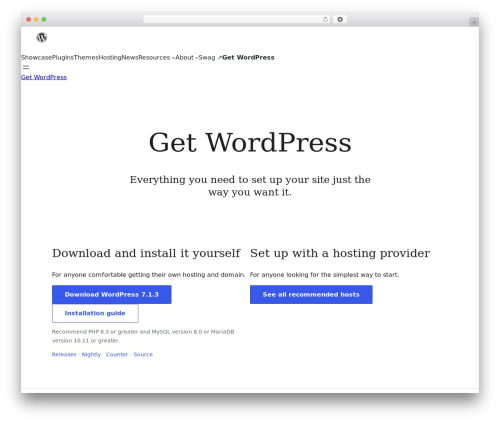Open the Installation guide button
The image size is (500, 423).
click(x=95, y=313)
